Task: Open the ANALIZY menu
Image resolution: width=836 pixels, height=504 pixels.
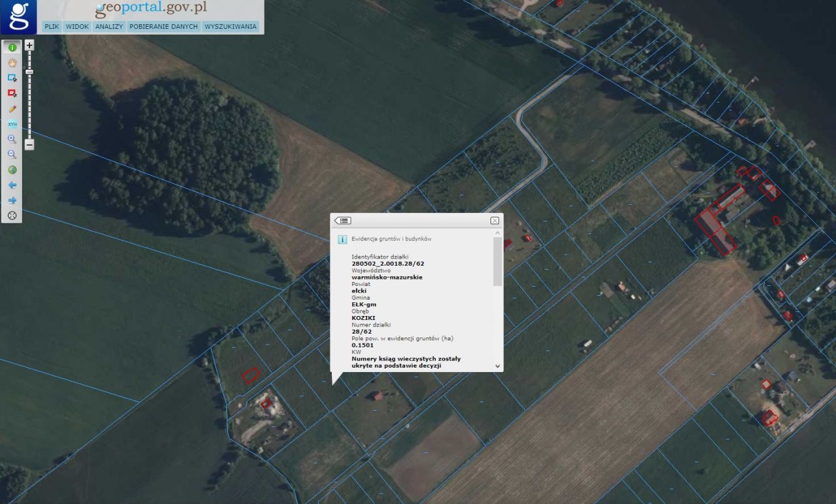Action: click(x=109, y=27)
